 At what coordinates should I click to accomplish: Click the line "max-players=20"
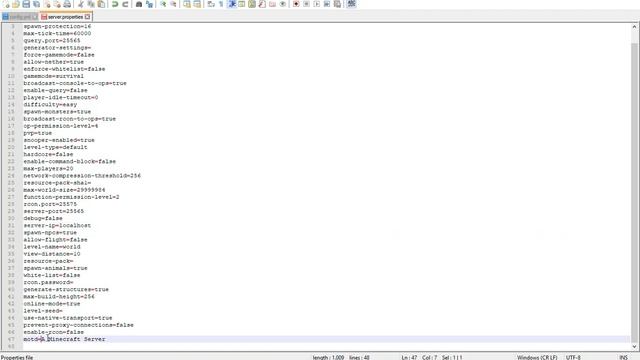click(48, 169)
